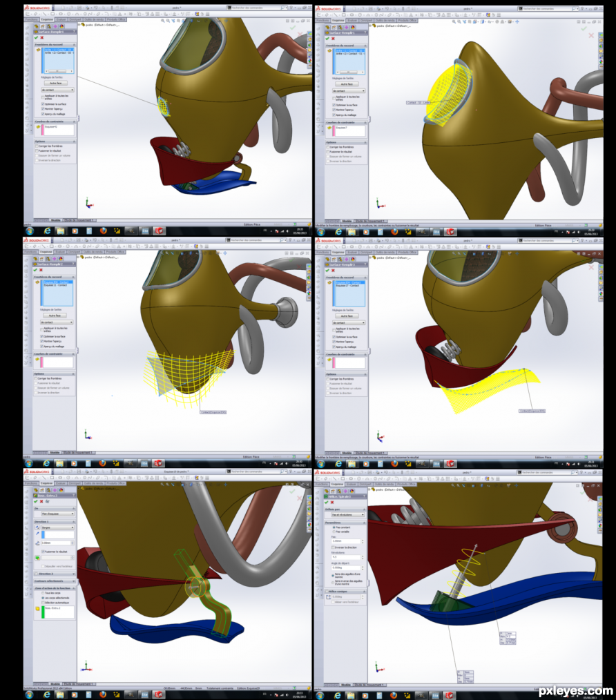Open Firefox from taskbar under Boss.-Extru window
Image resolution: width=616 pixels, height=700 pixels.
103,694
